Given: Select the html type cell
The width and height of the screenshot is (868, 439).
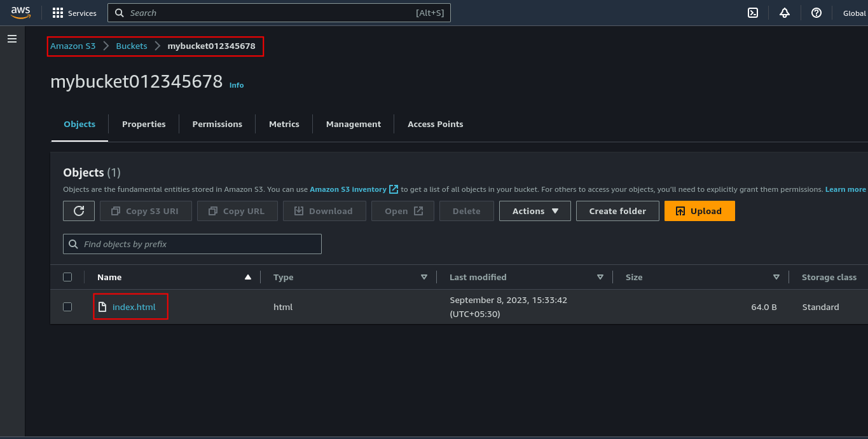Looking at the screenshot, I should click(x=283, y=307).
